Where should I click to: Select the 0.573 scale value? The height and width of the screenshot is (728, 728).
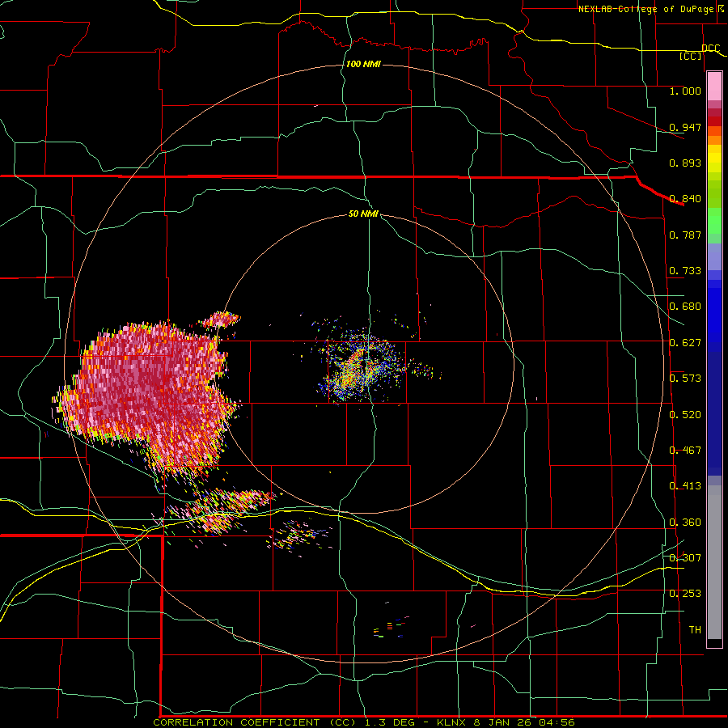pos(685,379)
